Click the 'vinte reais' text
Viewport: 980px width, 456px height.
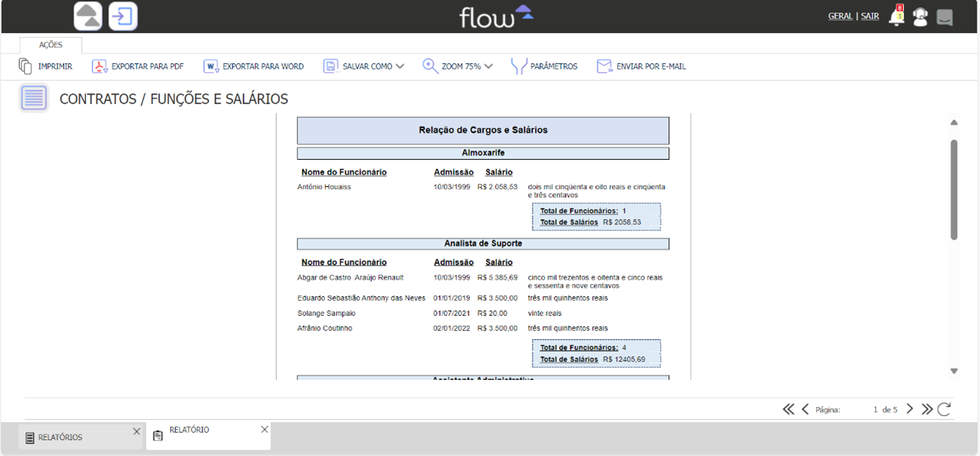pyautogui.click(x=545, y=313)
